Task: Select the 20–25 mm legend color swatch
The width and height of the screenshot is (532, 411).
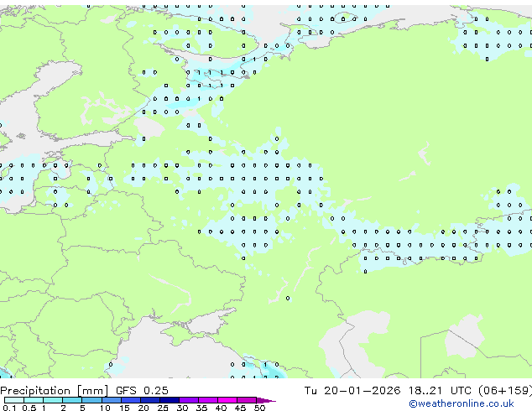Action: [150, 400]
